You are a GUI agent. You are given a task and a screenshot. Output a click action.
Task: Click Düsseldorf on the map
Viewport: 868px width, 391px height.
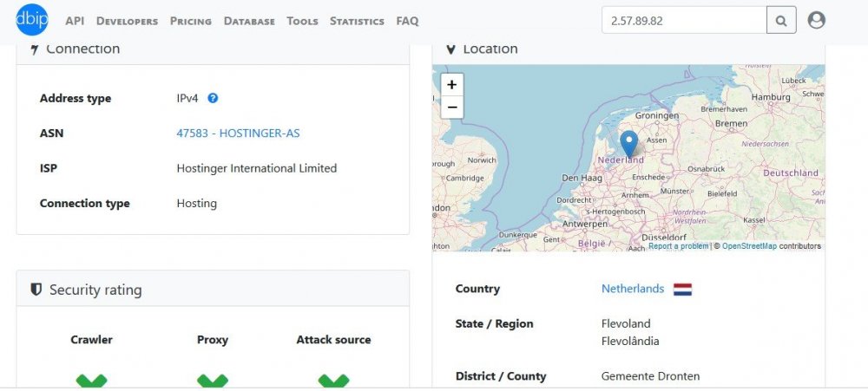point(664,238)
